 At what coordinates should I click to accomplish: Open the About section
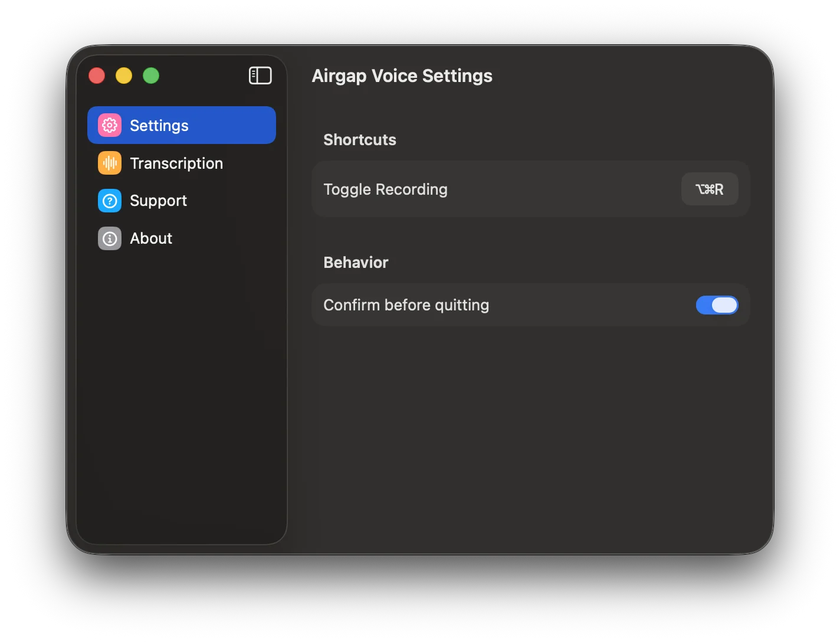point(151,238)
